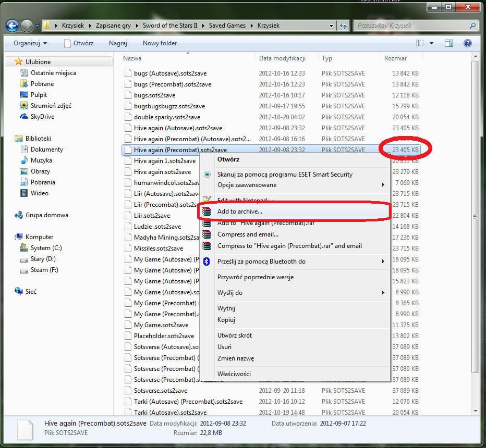This screenshot has height=448, width=486.
Task: Choose Wytnij from context menu
Action: (x=295, y=308)
